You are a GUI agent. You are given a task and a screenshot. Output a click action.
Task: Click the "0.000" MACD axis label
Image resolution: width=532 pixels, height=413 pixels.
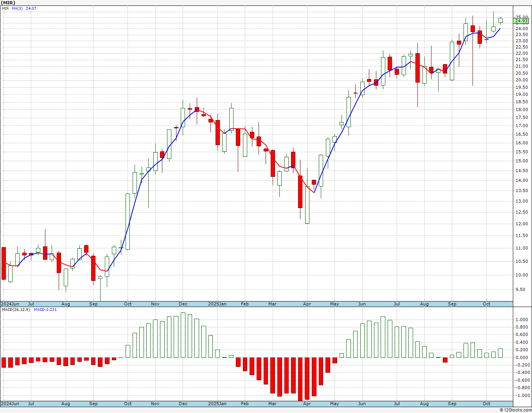(x=521, y=357)
